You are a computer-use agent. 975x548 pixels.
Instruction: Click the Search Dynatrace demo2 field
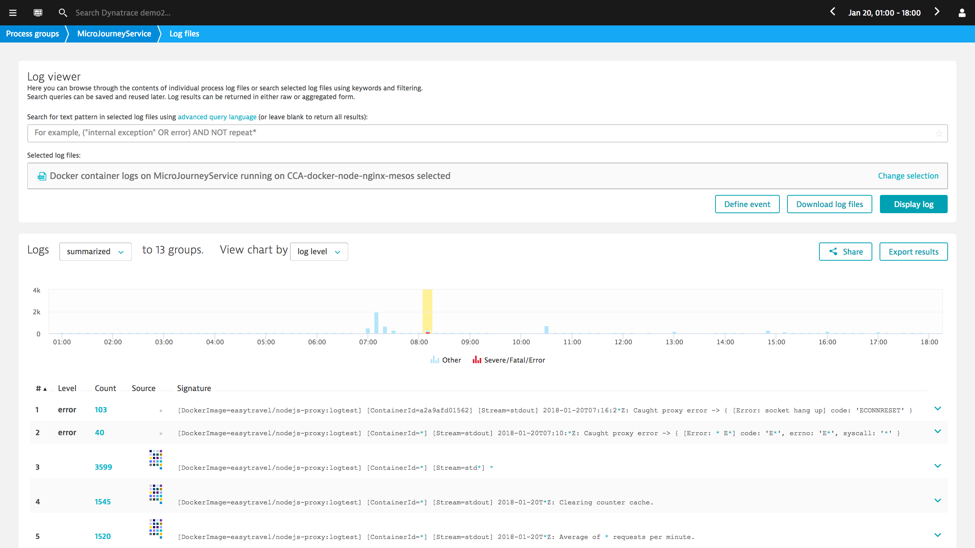122,12
